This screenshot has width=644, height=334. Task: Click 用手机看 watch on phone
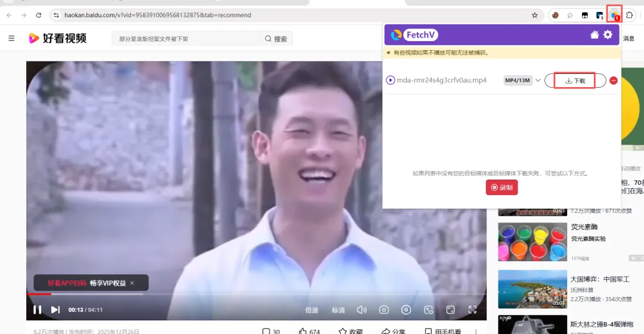[x=442, y=331]
